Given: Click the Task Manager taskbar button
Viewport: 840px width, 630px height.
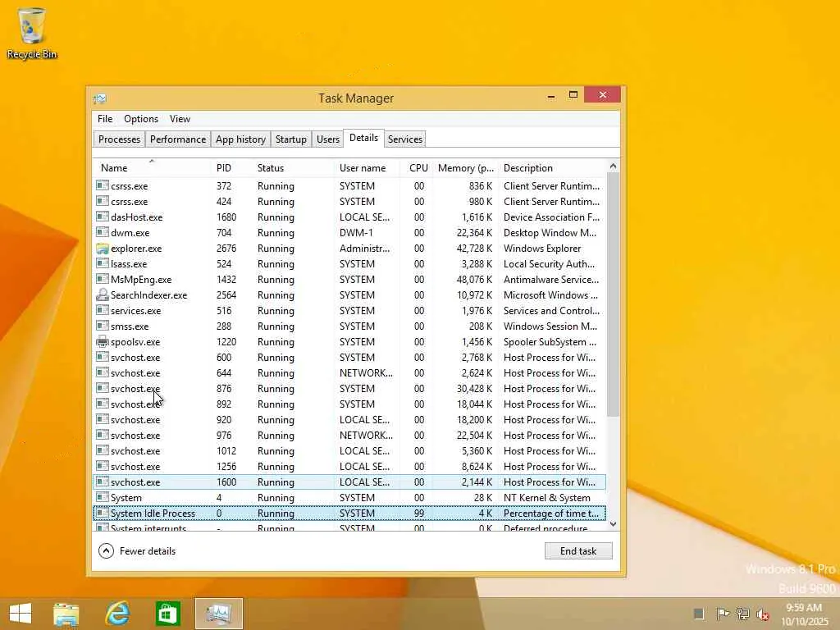Looking at the screenshot, I should click(x=218, y=614).
